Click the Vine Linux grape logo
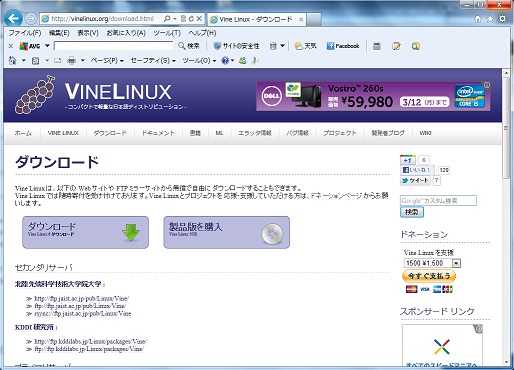The height and width of the screenshot is (370, 514). pos(35,94)
